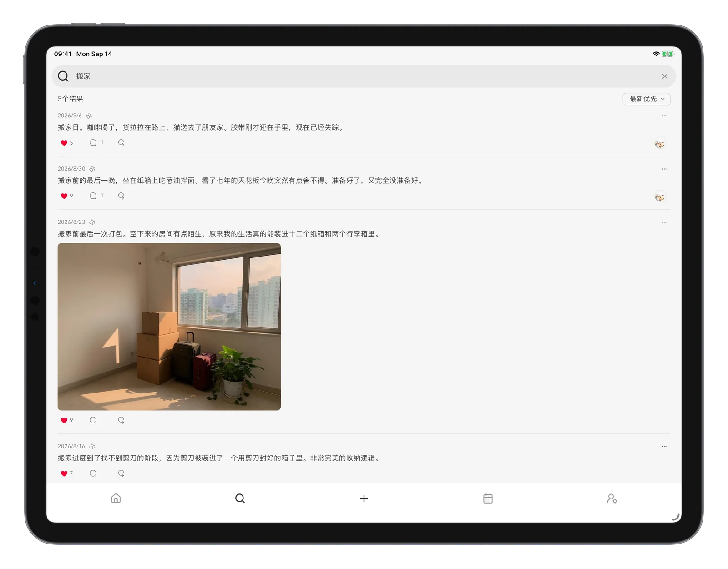The image size is (728, 569).
Task: Click the visibility icon beside 2026/9/6
Action: (89, 116)
